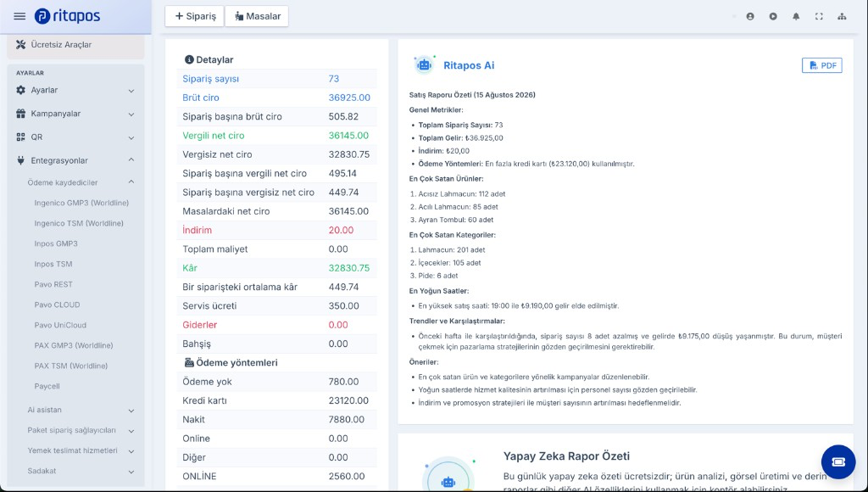
Task: Open Pavo UniCloud integration
Action: [60, 325]
